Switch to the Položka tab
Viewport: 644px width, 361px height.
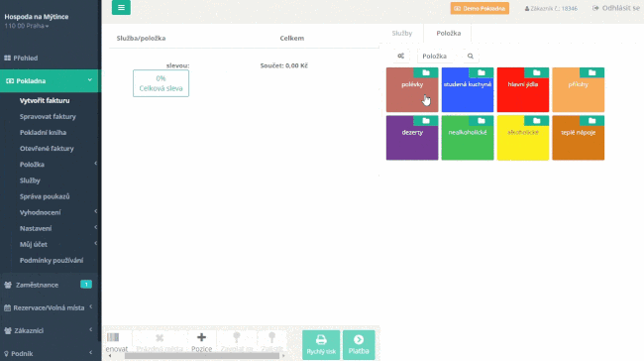(x=448, y=33)
